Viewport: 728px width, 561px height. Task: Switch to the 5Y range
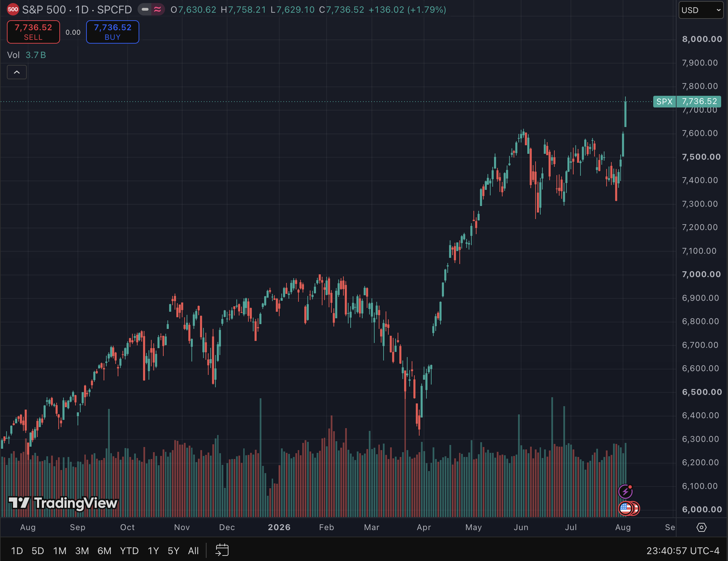coord(173,551)
